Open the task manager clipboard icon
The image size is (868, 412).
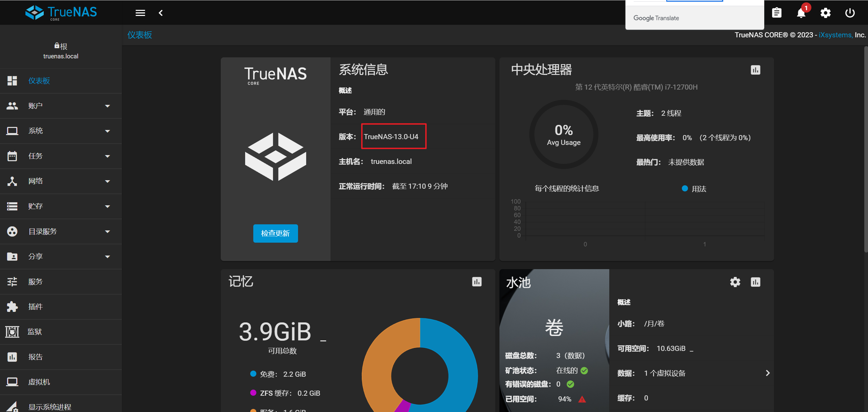(x=776, y=13)
